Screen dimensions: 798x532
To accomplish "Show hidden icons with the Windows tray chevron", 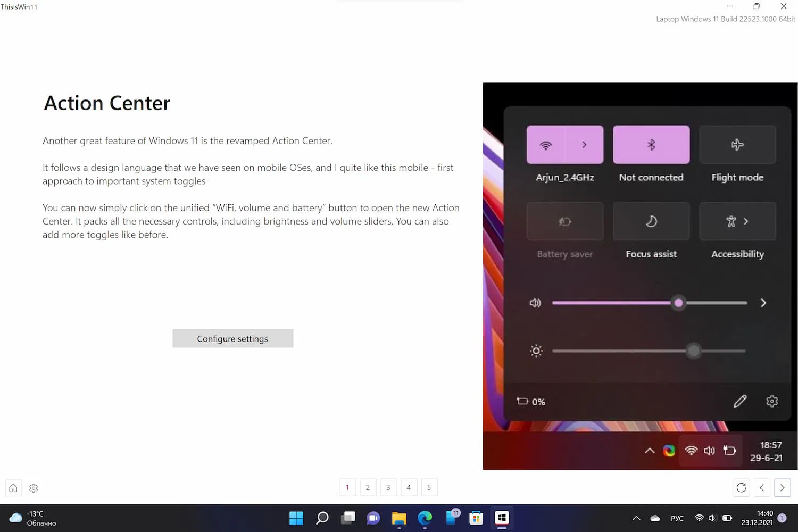I will click(x=636, y=518).
